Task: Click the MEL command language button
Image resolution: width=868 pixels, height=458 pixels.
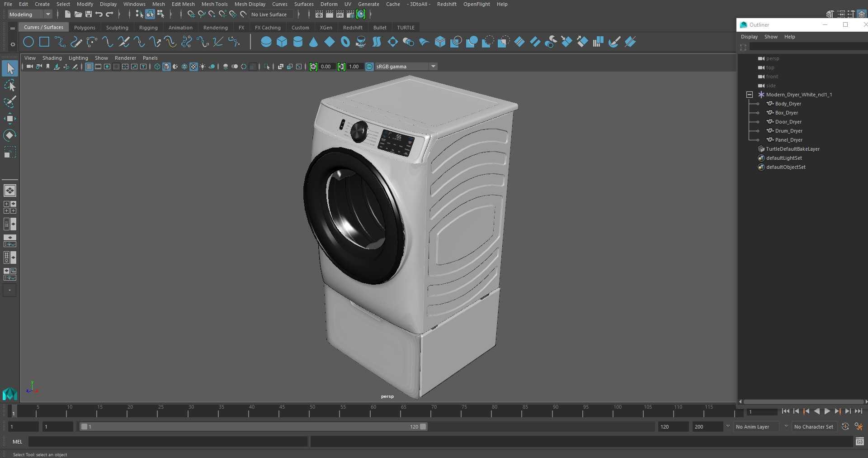Action: (18, 442)
